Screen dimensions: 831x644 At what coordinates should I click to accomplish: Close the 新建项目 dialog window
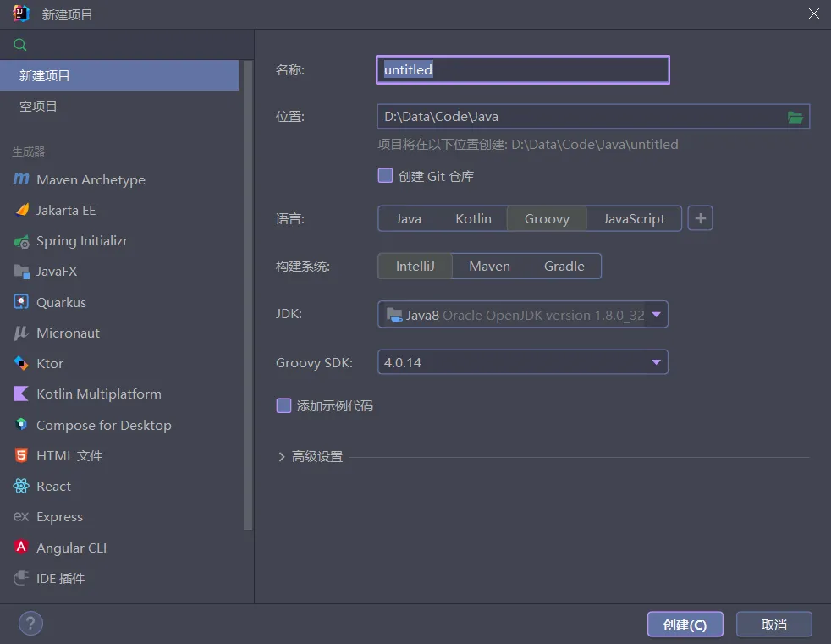pos(814,14)
